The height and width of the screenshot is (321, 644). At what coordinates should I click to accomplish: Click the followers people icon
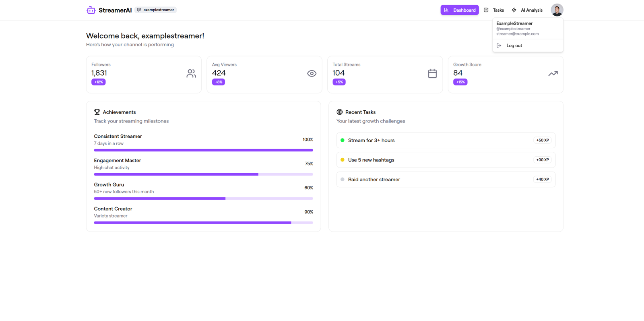point(191,73)
